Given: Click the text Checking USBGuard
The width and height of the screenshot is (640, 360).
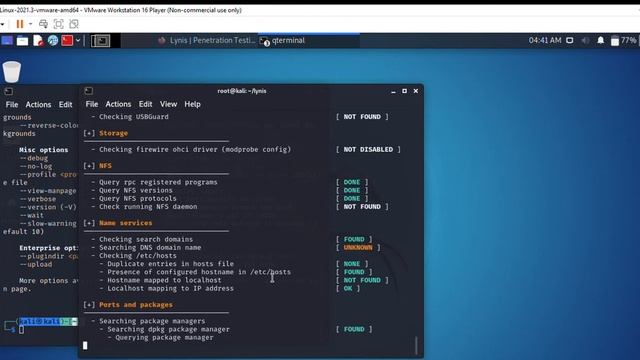Looking at the screenshot, I should coord(134,117).
